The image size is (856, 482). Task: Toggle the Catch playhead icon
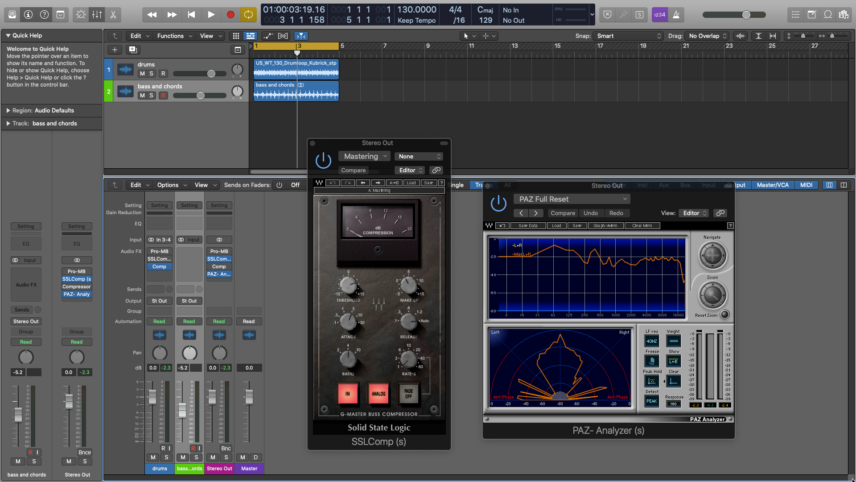[301, 36]
